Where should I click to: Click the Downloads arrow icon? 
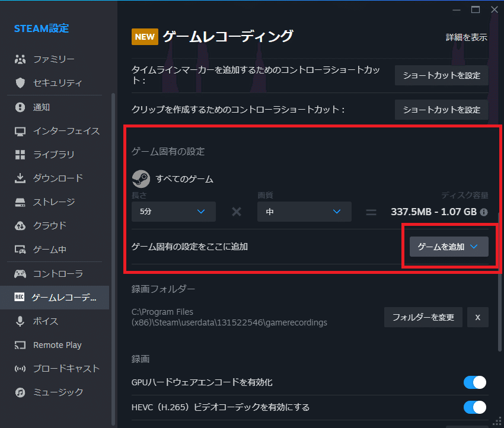[20, 178]
